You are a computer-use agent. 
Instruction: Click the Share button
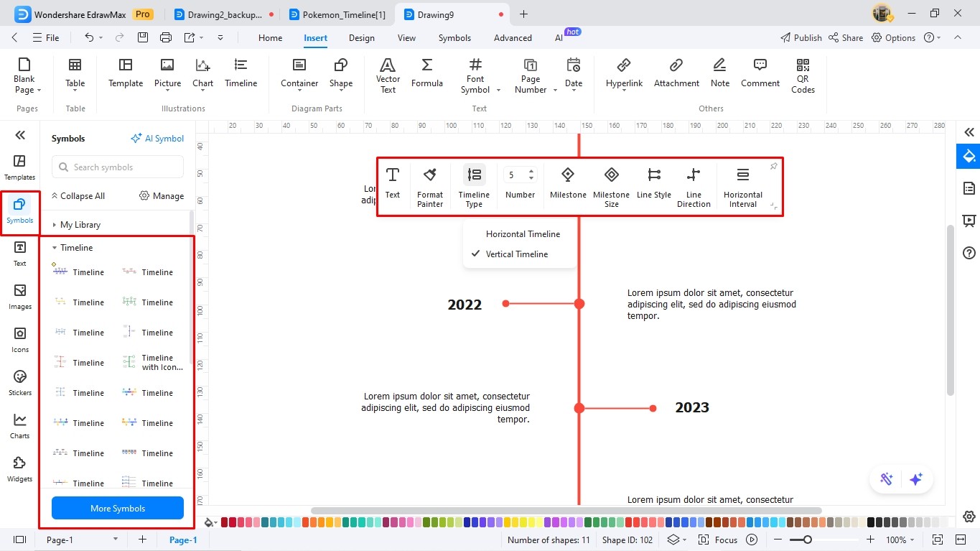[x=845, y=38]
